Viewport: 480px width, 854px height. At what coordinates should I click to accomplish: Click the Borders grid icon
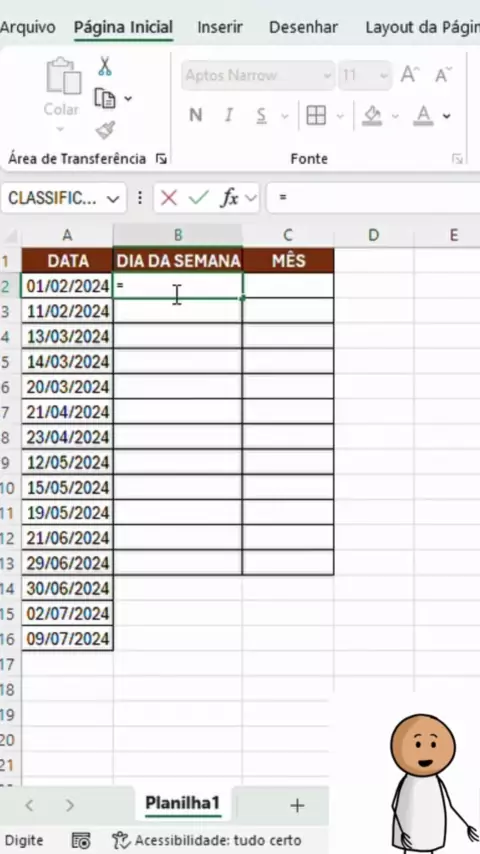click(x=316, y=115)
